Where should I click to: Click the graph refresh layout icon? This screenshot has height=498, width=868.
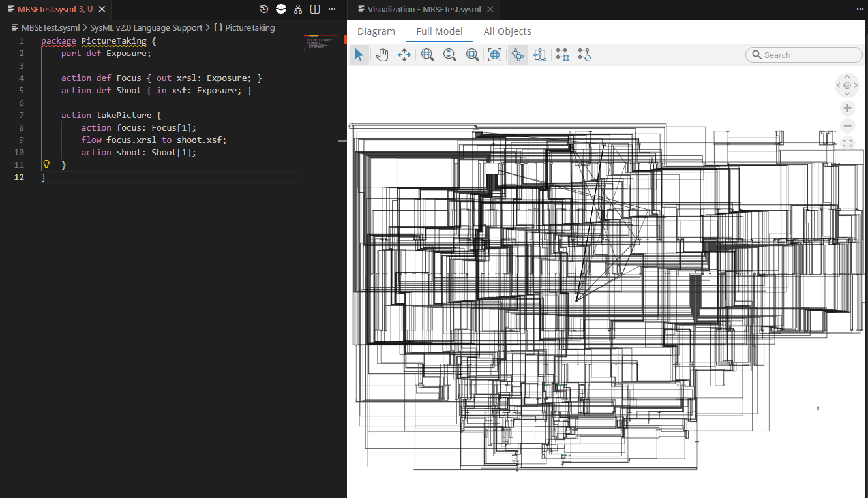click(x=584, y=55)
